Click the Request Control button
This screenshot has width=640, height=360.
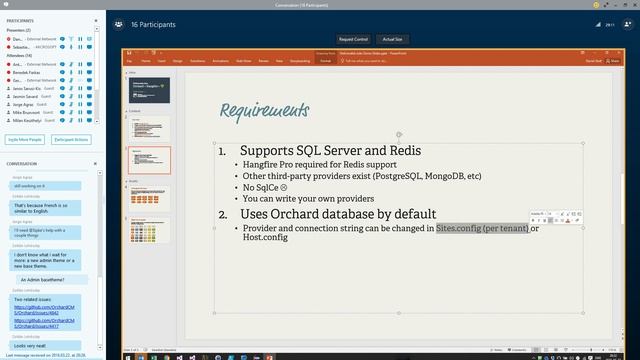coord(353,39)
